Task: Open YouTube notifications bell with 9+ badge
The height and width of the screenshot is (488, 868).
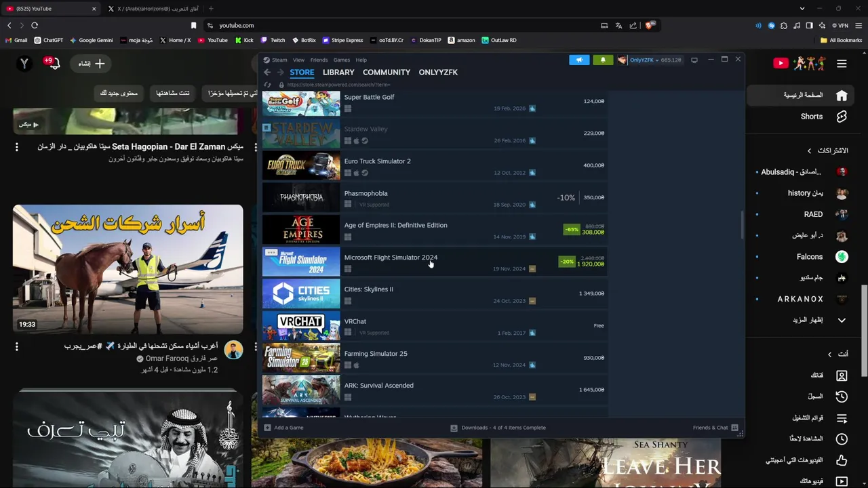Action: click(53, 63)
